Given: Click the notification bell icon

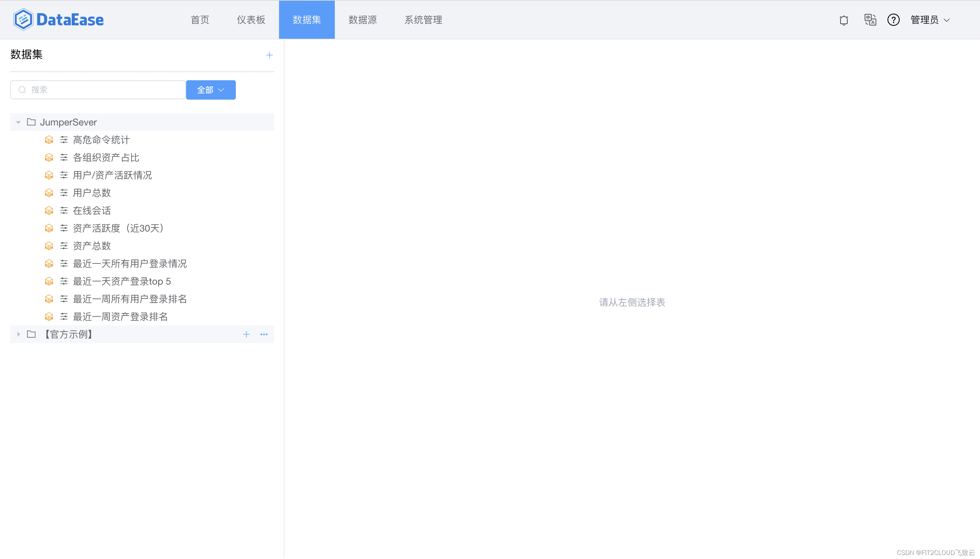Looking at the screenshot, I should pyautogui.click(x=843, y=20).
